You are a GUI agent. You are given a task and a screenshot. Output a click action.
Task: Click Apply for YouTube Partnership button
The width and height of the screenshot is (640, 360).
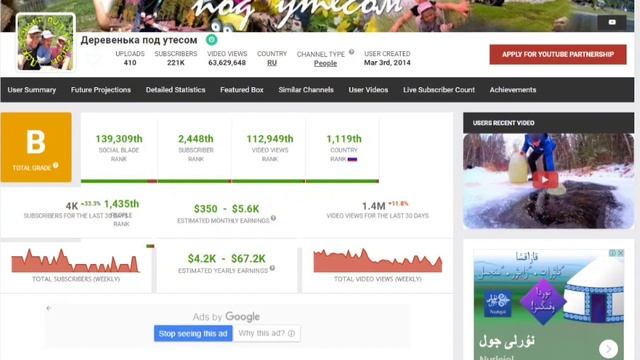pyautogui.click(x=558, y=54)
